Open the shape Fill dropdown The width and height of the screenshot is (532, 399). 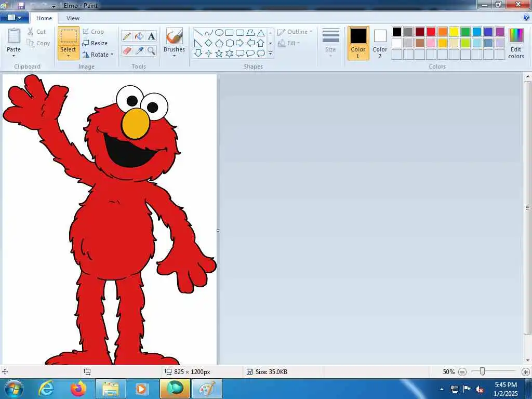(x=289, y=44)
